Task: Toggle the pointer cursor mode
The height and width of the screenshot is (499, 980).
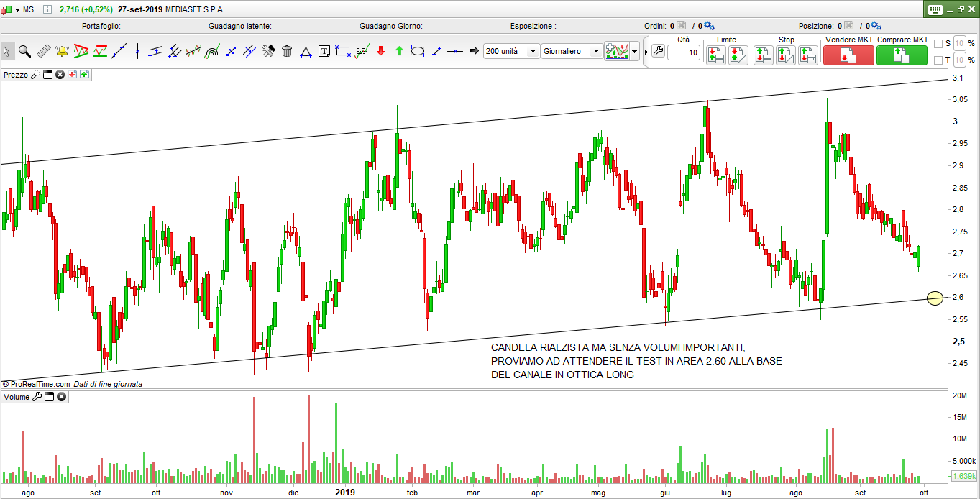Action: pos(6,51)
